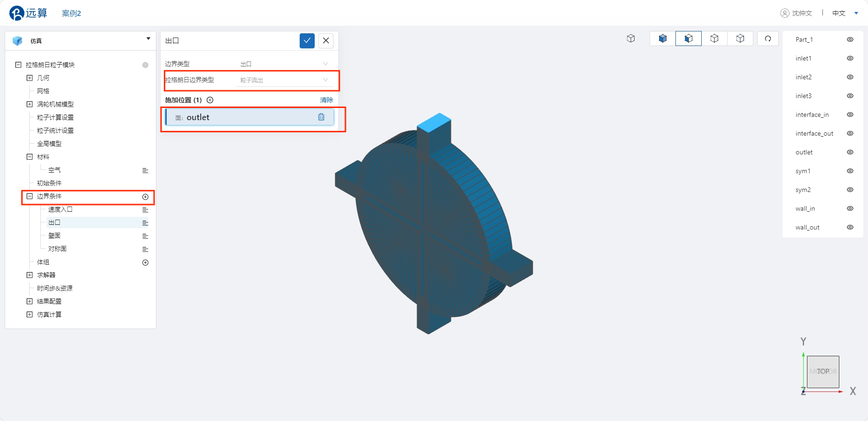
Task: Expand the 求解器 tree node
Action: point(30,275)
